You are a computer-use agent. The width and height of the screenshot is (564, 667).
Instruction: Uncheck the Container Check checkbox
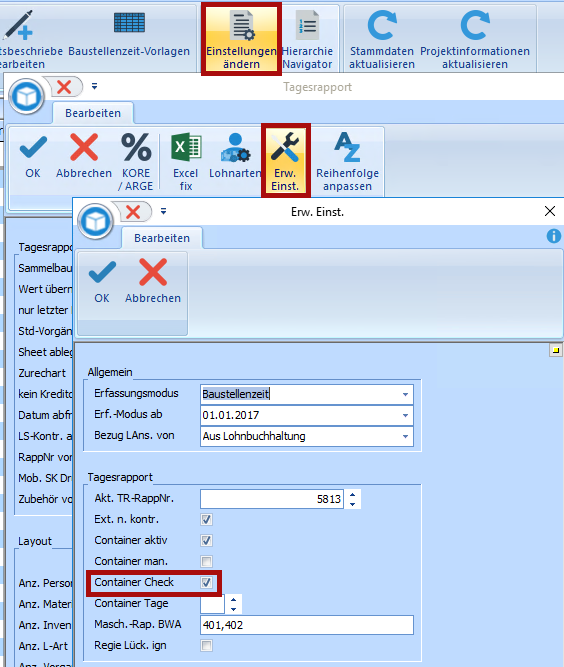(x=207, y=582)
